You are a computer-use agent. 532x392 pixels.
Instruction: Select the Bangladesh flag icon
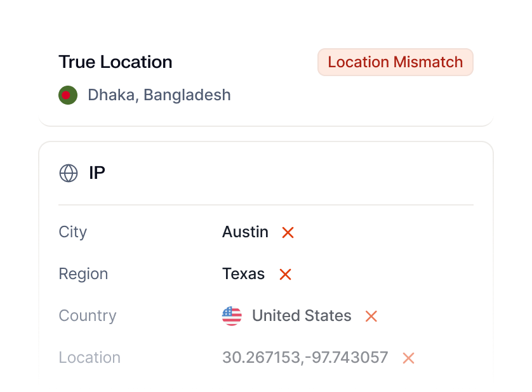click(68, 94)
